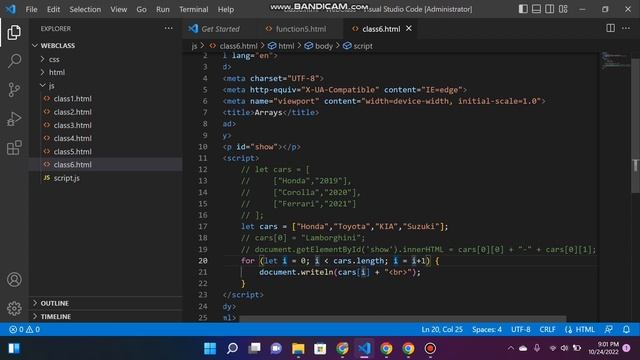The height and width of the screenshot is (360, 640).
Task: Open File Explorer in taskbar
Action: coord(298,349)
